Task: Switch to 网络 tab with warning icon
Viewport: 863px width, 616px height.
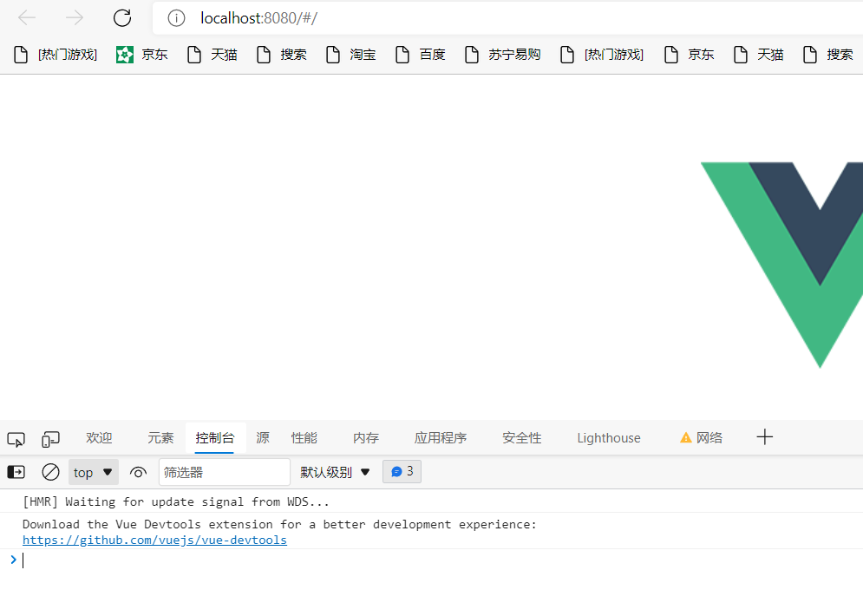Action: pyautogui.click(x=701, y=438)
